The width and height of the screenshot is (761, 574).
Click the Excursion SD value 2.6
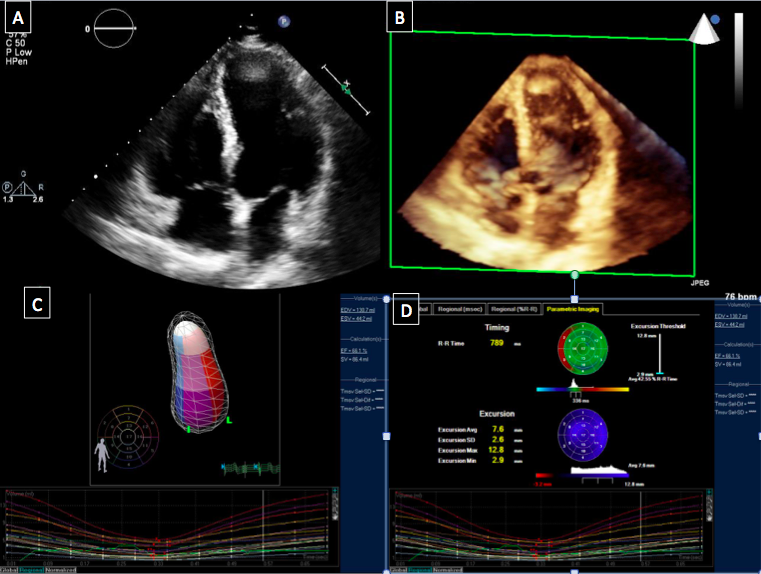(497, 440)
